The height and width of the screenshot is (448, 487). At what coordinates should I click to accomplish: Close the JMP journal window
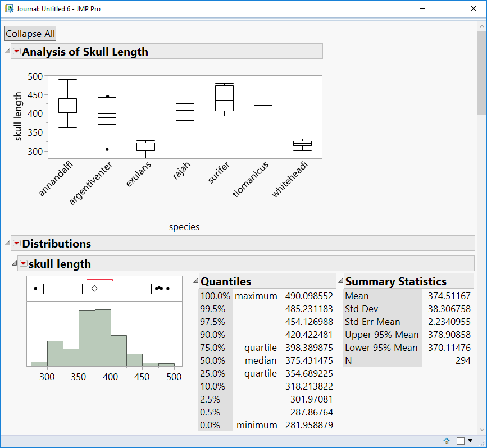(474, 8)
